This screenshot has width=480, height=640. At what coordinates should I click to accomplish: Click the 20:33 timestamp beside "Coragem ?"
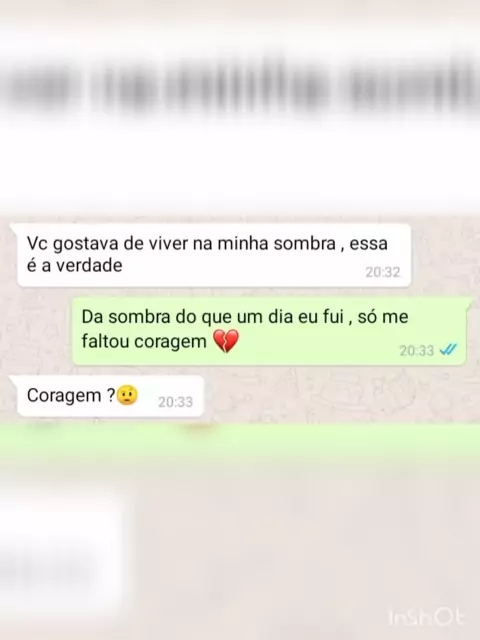point(175,402)
